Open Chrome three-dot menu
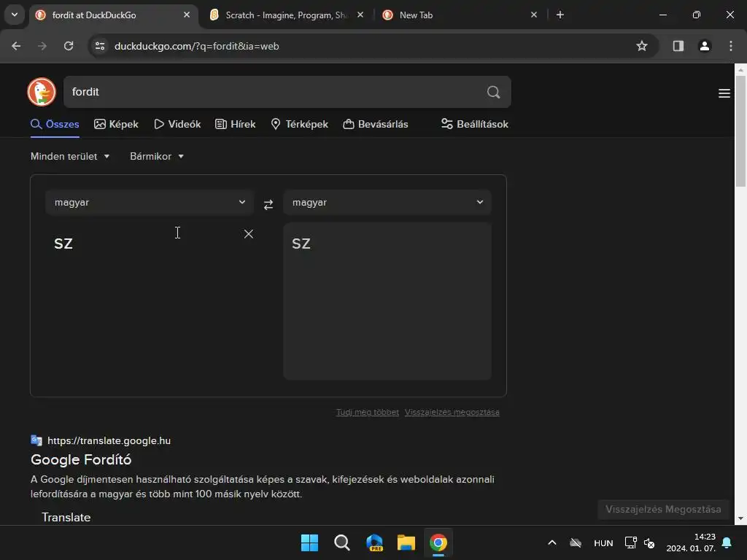The image size is (747, 560). tap(731, 46)
